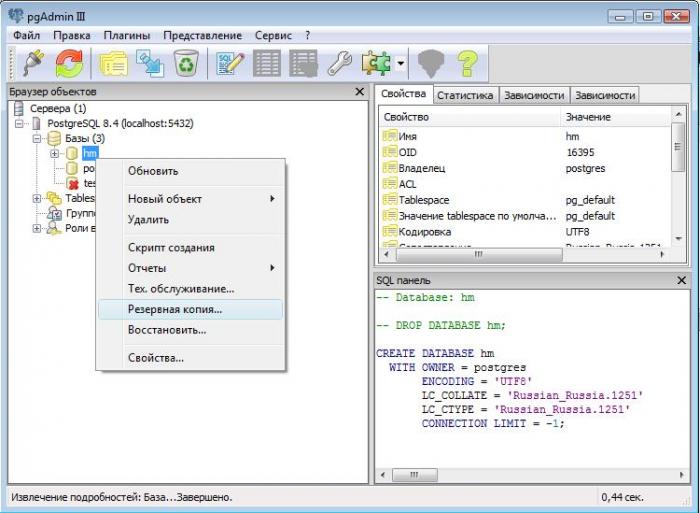Screen dimensions: 700x513
Task: Open the Правка menu
Action: [71, 35]
